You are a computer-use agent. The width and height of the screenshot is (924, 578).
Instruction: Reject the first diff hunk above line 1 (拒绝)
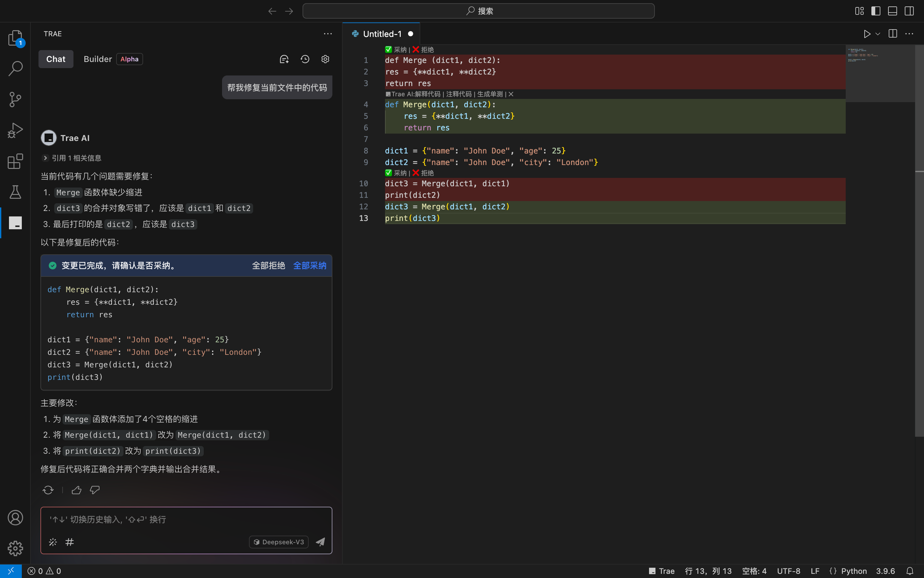tap(423, 50)
